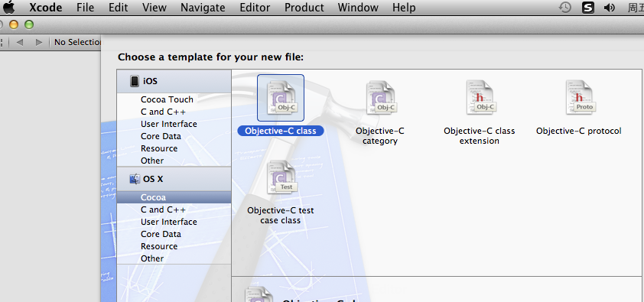Select the iOS section header
This screenshot has height=302, width=644.
(x=174, y=81)
